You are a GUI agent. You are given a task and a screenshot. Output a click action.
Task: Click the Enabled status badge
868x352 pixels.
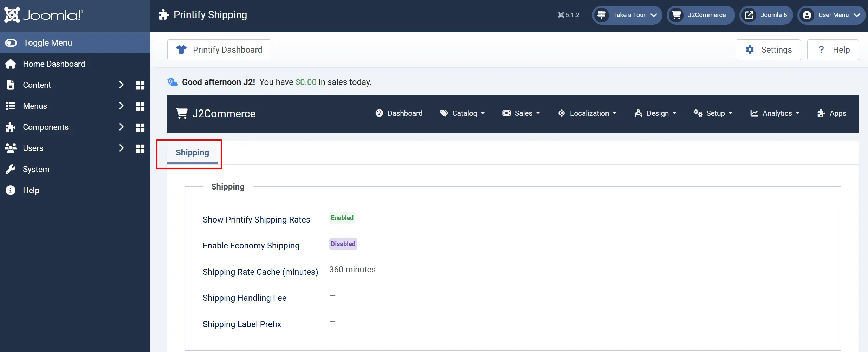342,218
